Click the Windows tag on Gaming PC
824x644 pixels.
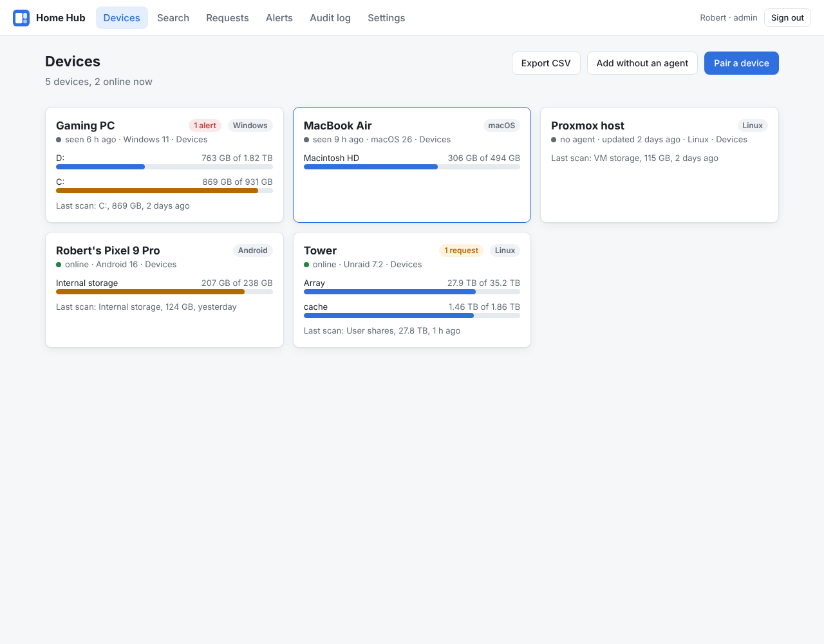pyautogui.click(x=250, y=126)
